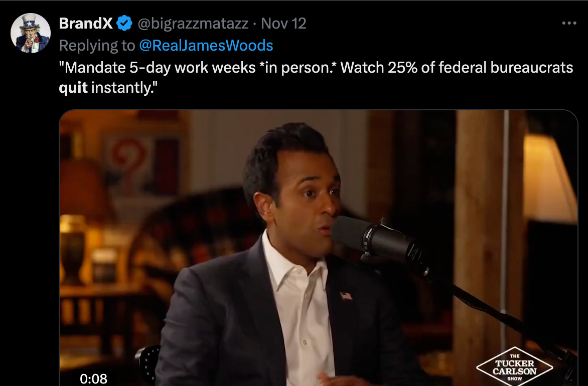Click the blue verified badge beside BrandX

pos(124,23)
